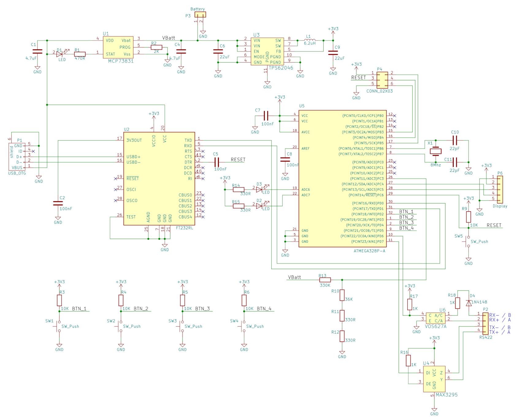Viewport: 516px width, 420px height.
Task: Select LED D2 symbol
Action: pyautogui.click(x=259, y=206)
